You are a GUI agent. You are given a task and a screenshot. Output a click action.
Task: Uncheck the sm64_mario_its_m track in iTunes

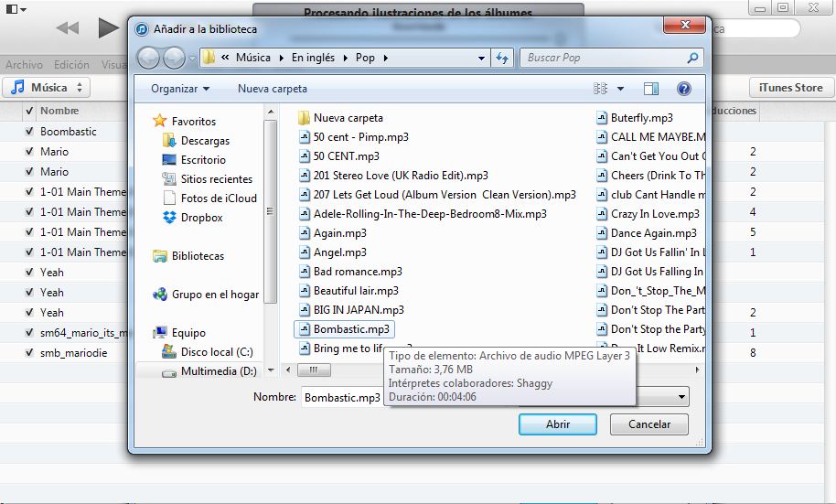(x=29, y=332)
